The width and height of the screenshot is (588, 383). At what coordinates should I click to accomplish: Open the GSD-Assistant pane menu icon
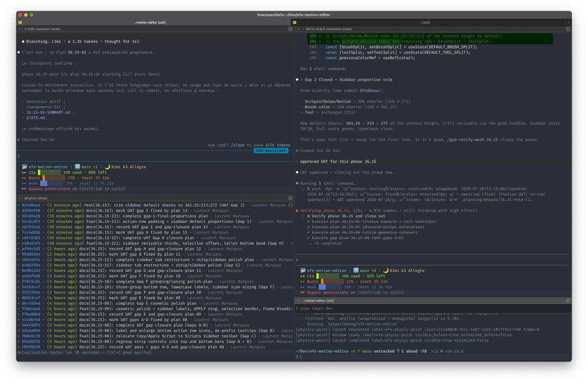(x=290, y=29)
